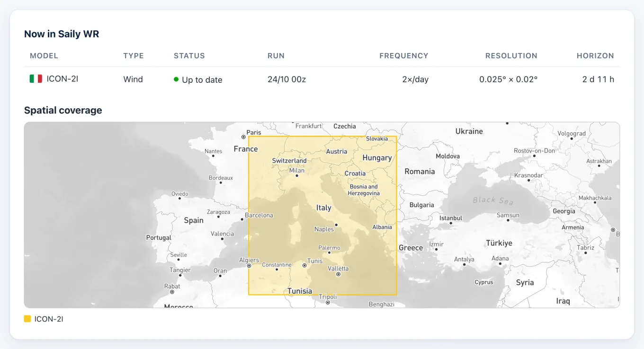644x349 pixels.
Task: Click the Italy label on the map
Action: click(x=324, y=208)
